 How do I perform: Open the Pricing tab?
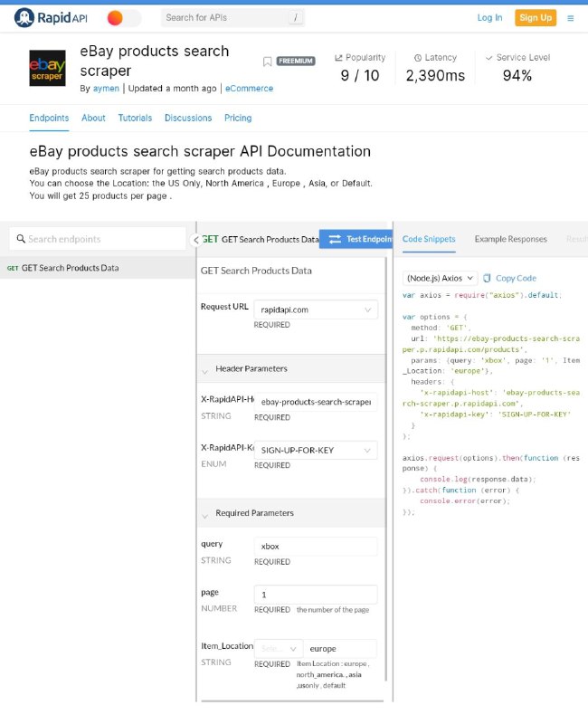pos(238,118)
